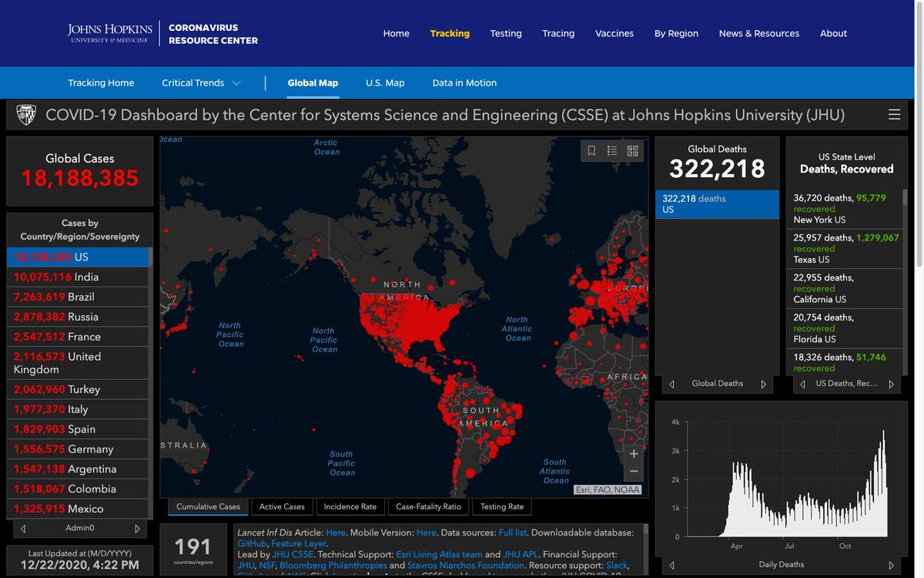Open the dashboard hamburger menu
This screenshot has width=924, height=578.
[894, 115]
